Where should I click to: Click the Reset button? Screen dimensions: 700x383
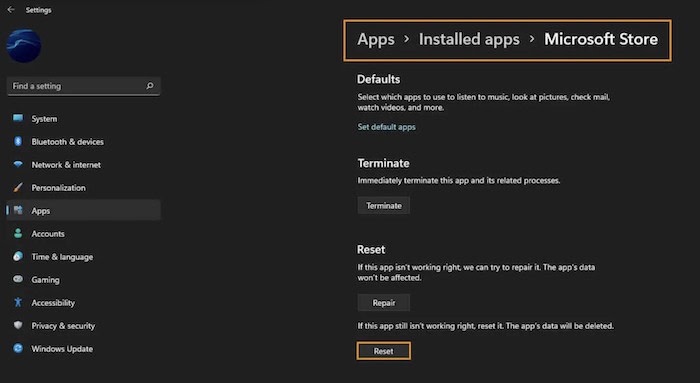pos(383,351)
